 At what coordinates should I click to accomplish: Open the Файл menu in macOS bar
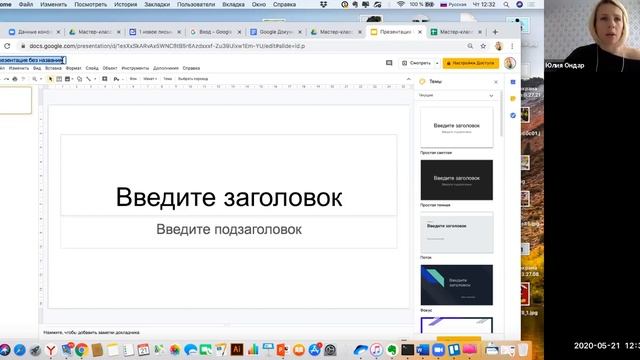[26, 4]
